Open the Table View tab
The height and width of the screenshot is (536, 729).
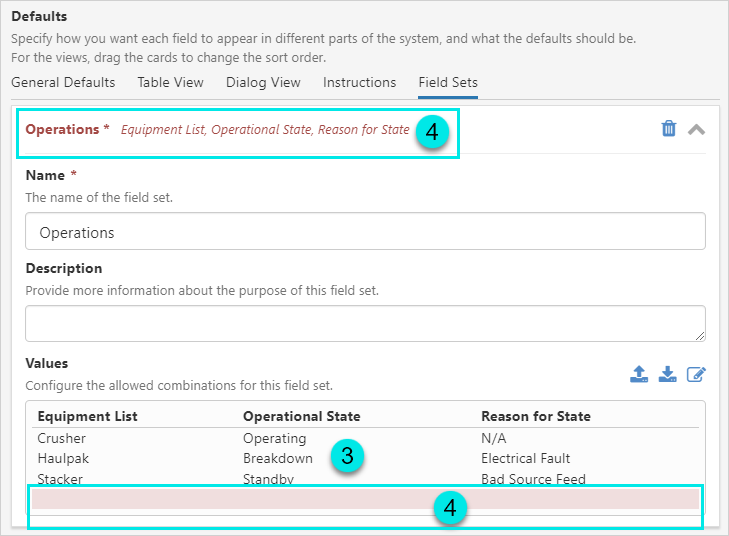(x=170, y=83)
